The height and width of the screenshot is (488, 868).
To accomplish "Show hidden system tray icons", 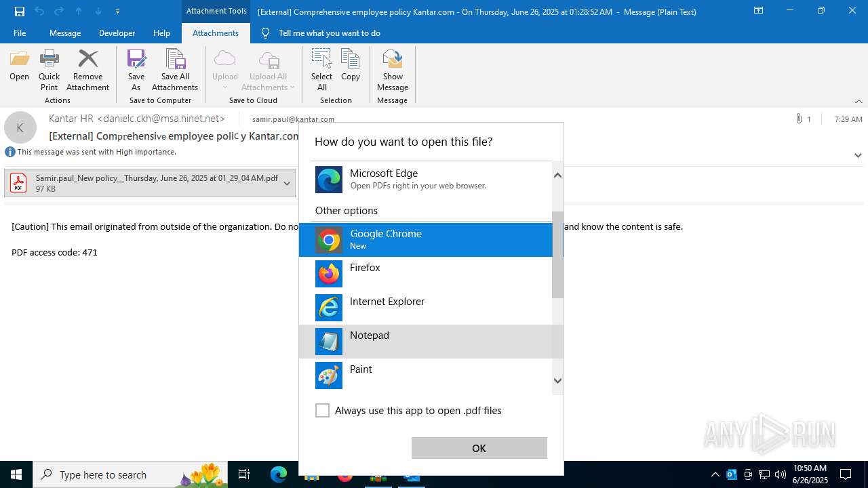I will click(715, 474).
